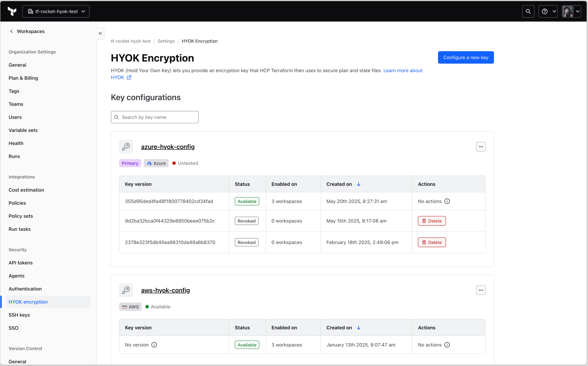Click info icon next to No version
Screen dimensions: 588x366
point(154,345)
